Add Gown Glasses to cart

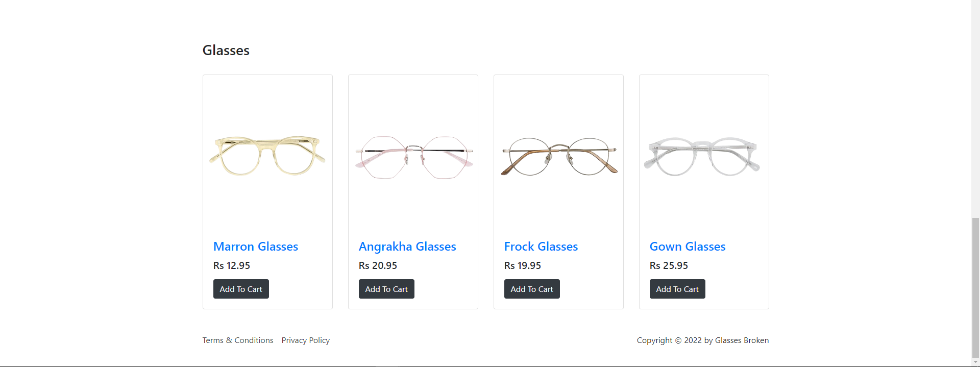coord(677,288)
